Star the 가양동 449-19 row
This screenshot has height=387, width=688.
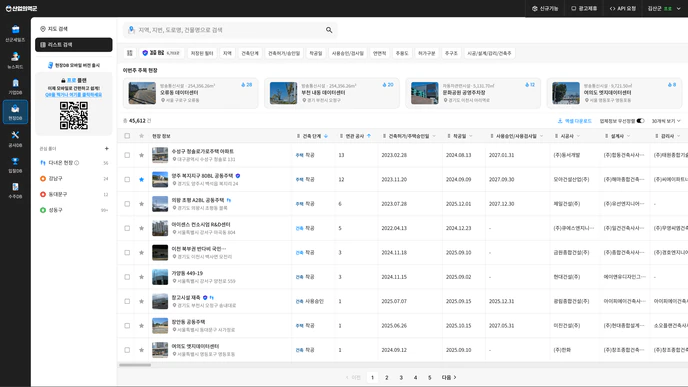141,277
